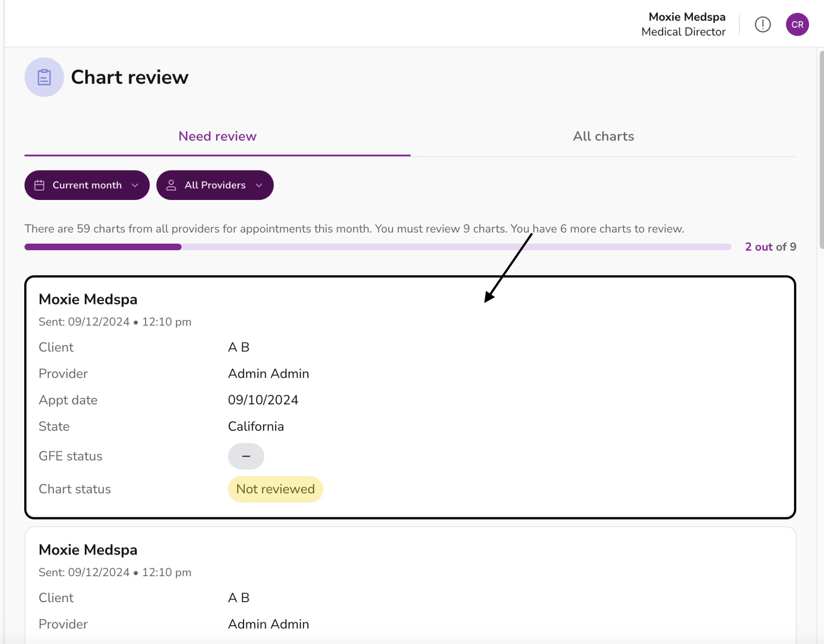Click the Sent timestamp in the first card

(115, 322)
